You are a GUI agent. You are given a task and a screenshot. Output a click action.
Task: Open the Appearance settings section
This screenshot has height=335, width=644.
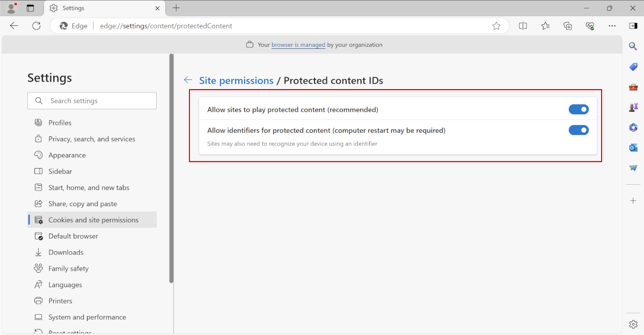coord(67,155)
